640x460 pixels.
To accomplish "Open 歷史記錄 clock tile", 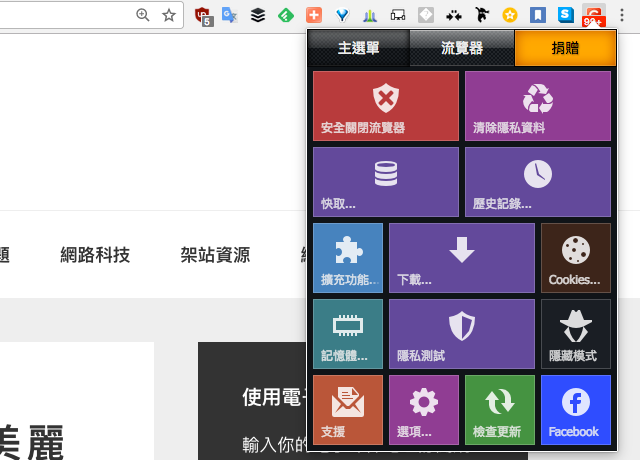I will [537, 182].
